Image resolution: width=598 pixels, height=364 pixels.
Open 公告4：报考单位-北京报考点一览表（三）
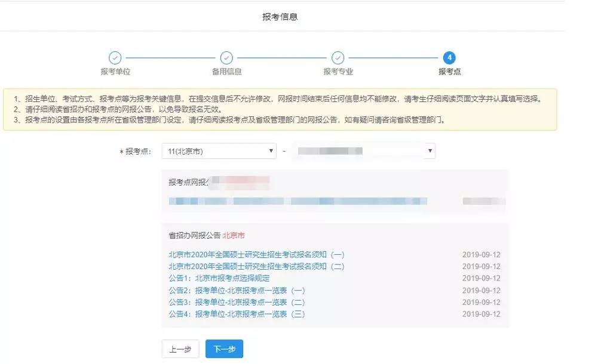tap(237, 314)
